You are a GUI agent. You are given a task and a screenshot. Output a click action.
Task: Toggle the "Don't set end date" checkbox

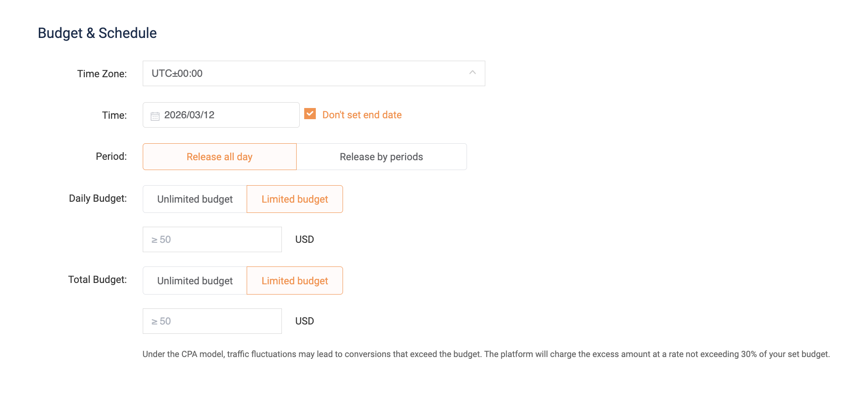[x=310, y=114]
